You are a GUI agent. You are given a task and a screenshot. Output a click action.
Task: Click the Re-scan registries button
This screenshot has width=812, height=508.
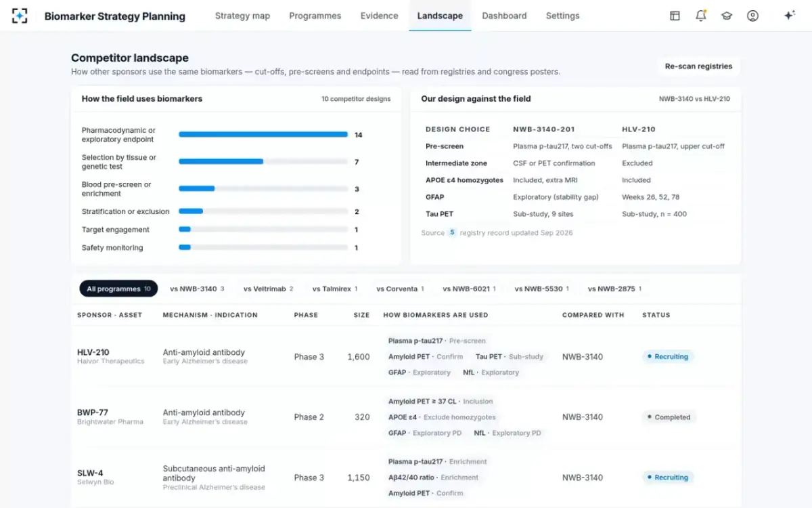(x=698, y=66)
